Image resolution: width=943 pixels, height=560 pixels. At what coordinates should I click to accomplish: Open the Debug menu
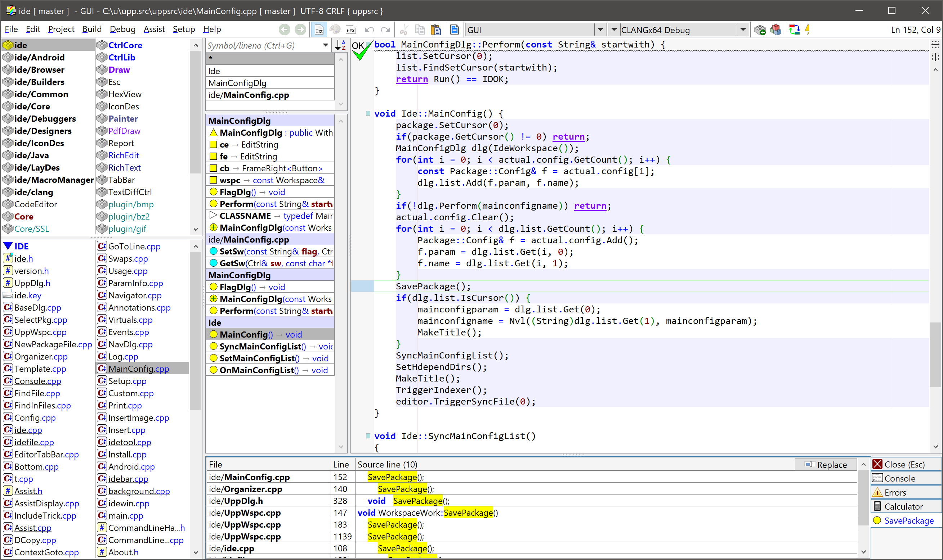(x=122, y=30)
